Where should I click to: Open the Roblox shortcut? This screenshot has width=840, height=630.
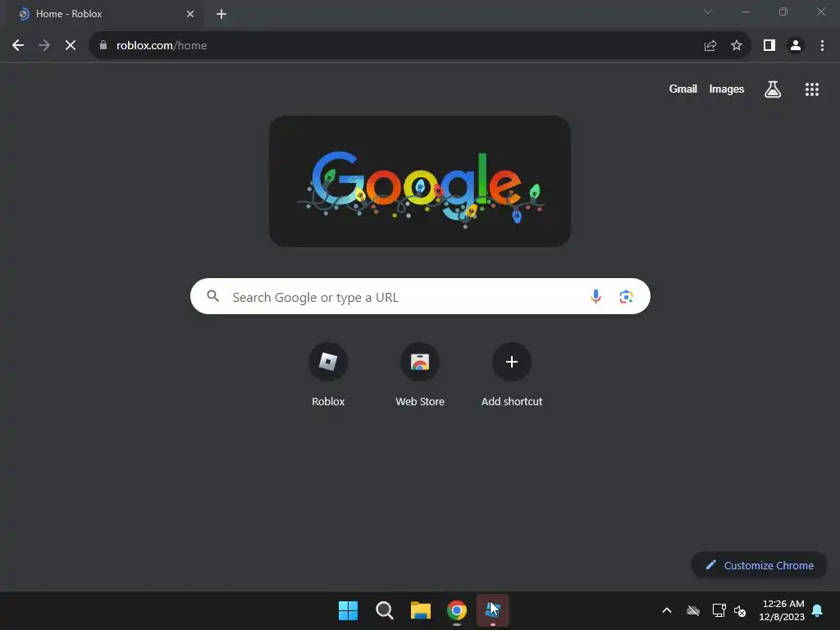tap(328, 375)
